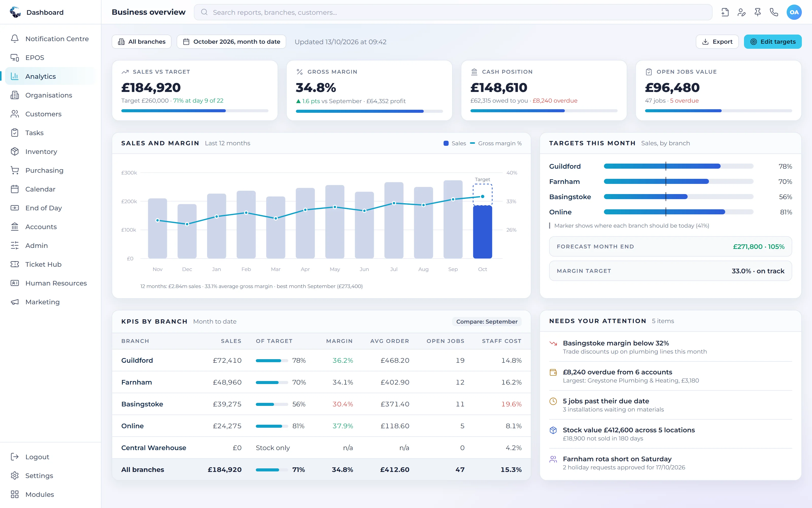Click the All branches total row label
812x508 pixels.
(x=143, y=470)
